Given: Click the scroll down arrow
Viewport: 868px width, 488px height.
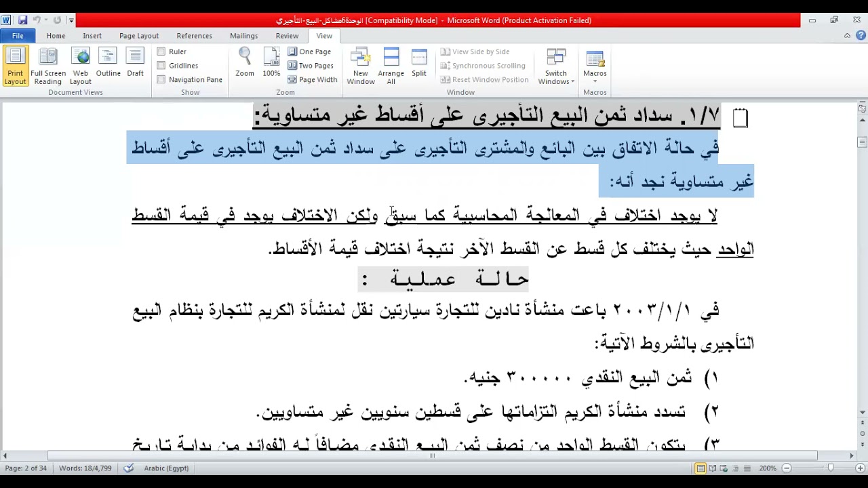Looking at the screenshot, I should pyautogui.click(x=862, y=412).
